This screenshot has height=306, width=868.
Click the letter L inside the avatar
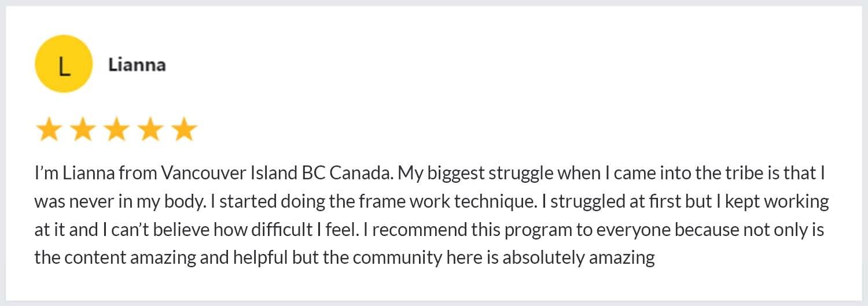tap(64, 67)
